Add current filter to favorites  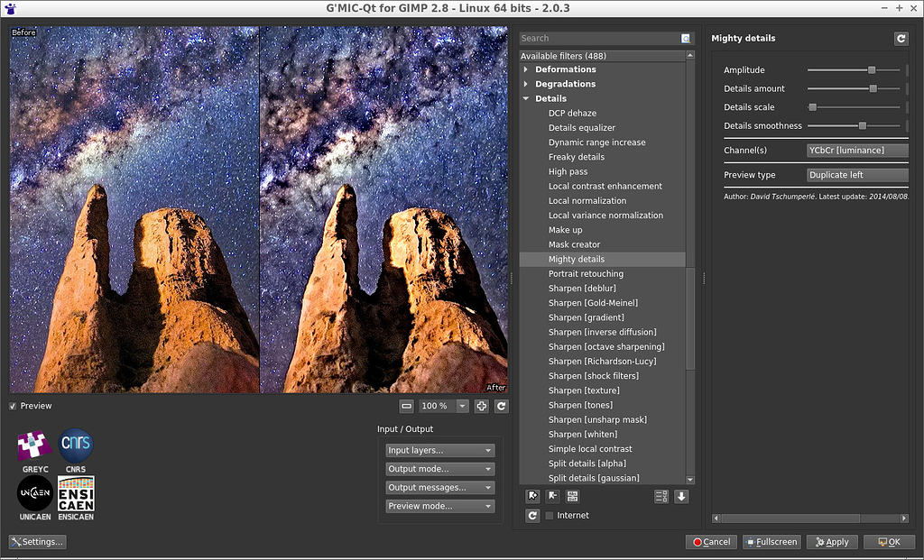click(x=532, y=496)
